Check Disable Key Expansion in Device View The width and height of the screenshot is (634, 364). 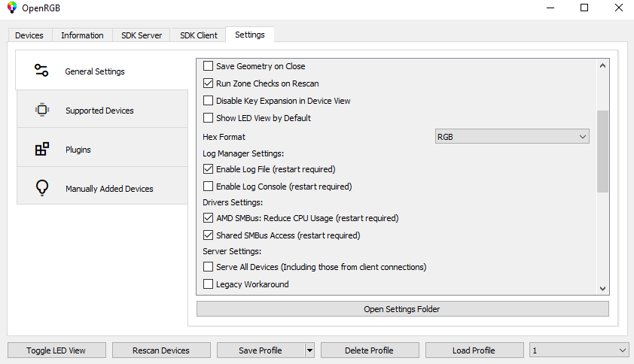pos(209,101)
